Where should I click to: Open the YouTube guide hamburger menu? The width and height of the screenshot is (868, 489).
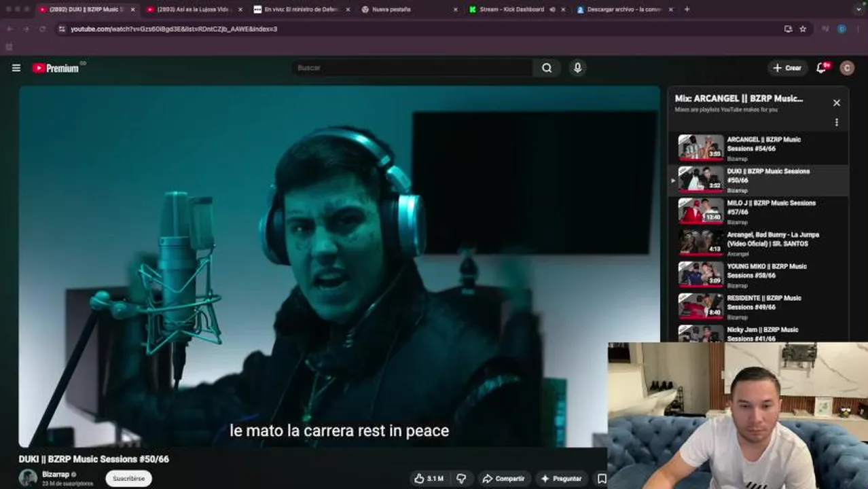(x=16, y=68)
